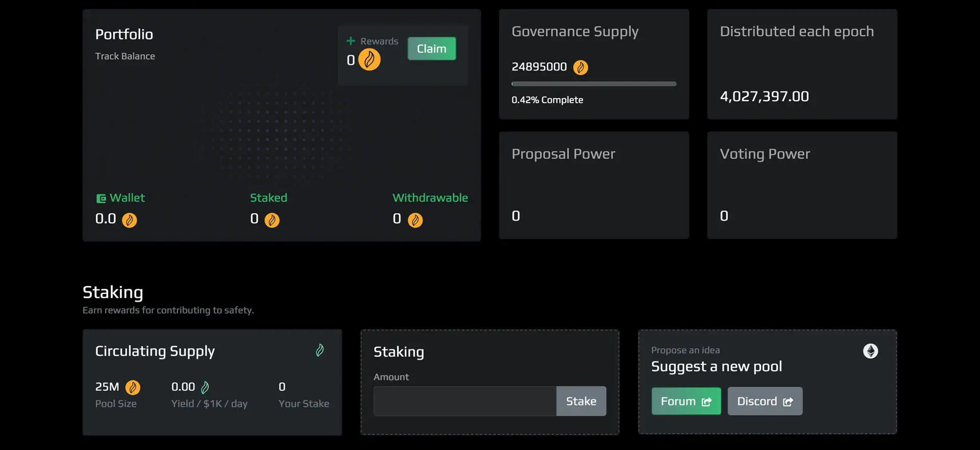Click the orange token icon in Rewards

[x=369, y=60]
